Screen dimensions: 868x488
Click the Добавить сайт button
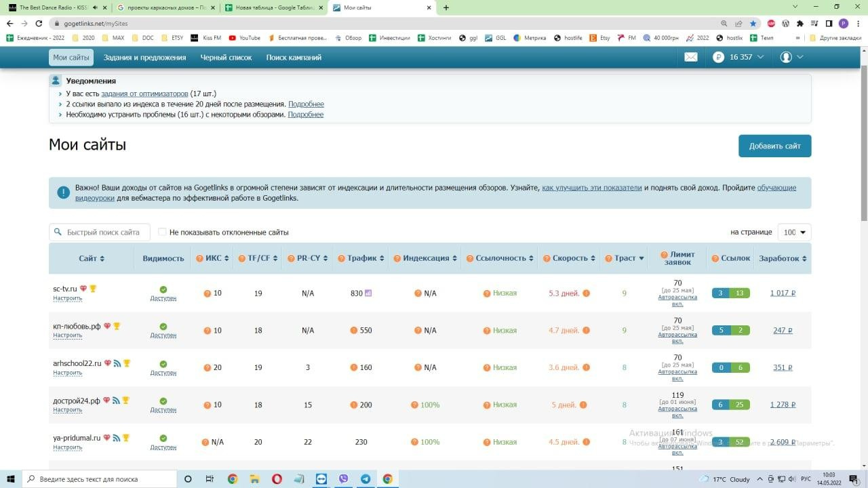pos(774,146)
